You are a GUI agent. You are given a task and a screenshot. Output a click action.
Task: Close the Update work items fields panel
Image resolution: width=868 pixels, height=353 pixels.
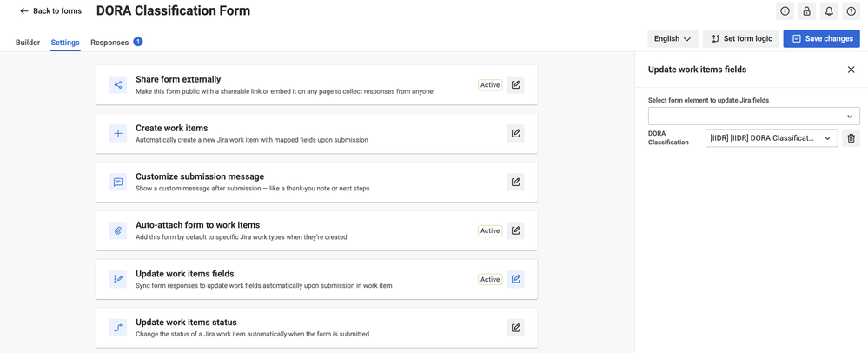[x=851, y=70]
